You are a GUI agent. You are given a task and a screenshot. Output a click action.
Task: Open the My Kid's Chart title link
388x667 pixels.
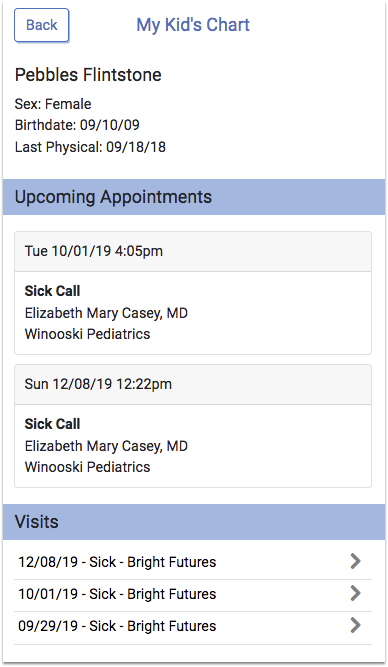pos(193,25)
